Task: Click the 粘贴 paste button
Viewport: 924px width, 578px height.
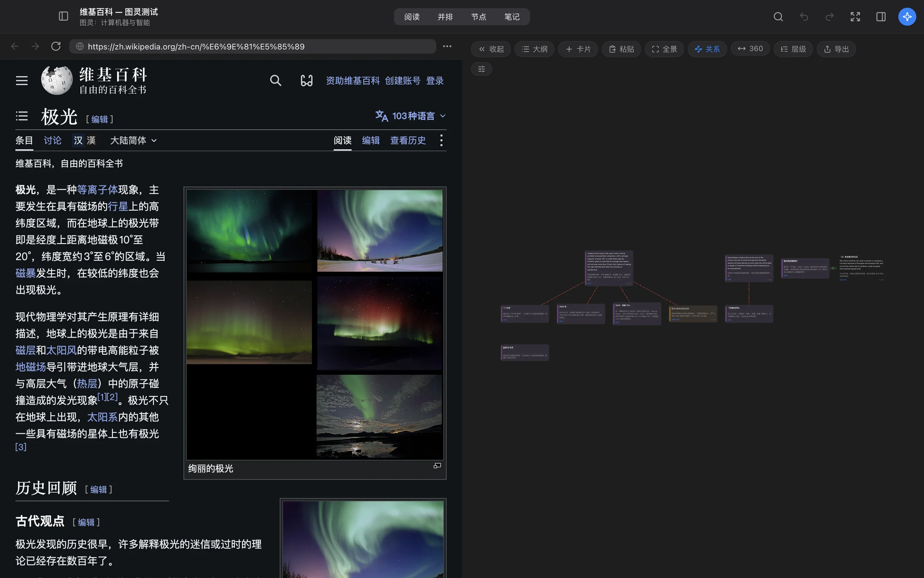Action: tap(621, 49)
